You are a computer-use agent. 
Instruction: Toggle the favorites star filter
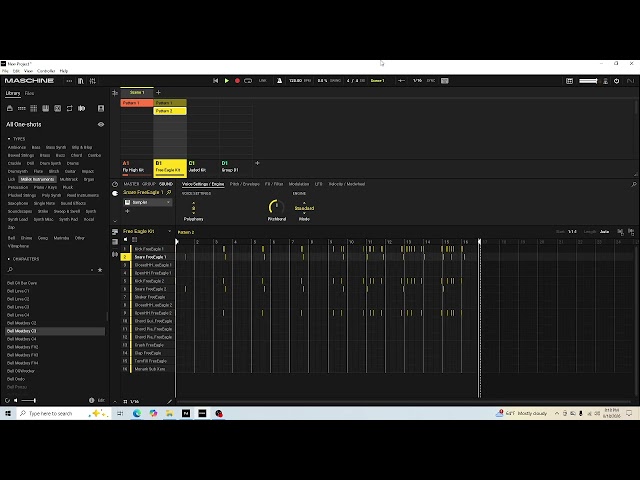(100, 270)
